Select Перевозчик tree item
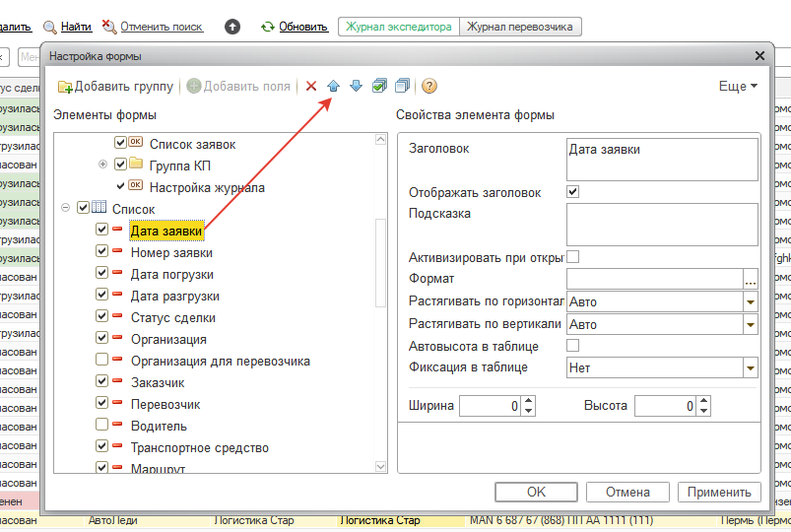Image resolution: width=791 pixels, height=532 pixels. 165,404
